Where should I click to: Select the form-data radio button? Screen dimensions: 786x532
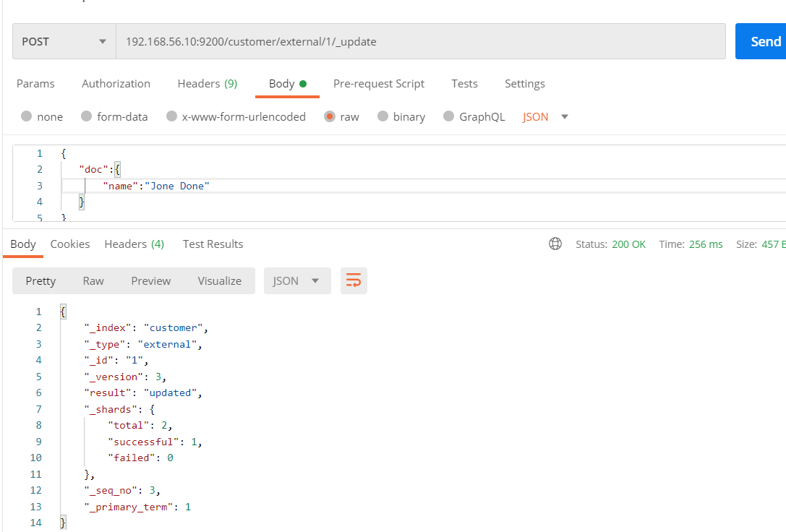(86, 116)
